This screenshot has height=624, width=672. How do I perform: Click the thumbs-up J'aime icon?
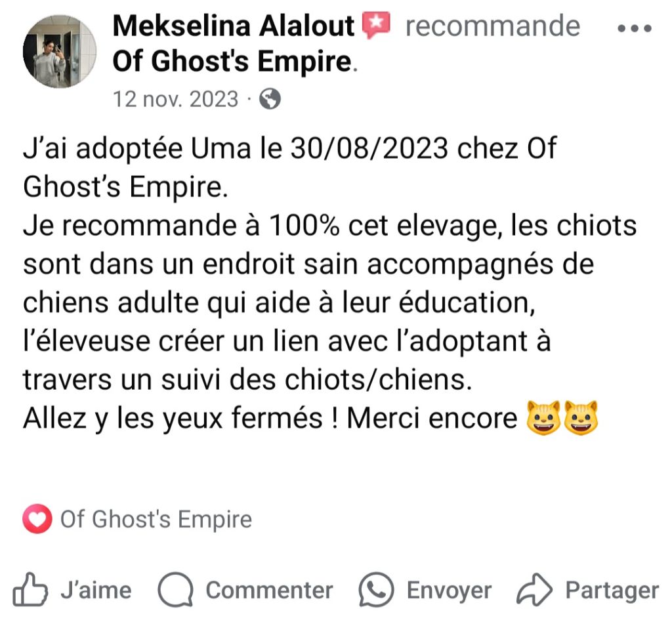point(30,590)
